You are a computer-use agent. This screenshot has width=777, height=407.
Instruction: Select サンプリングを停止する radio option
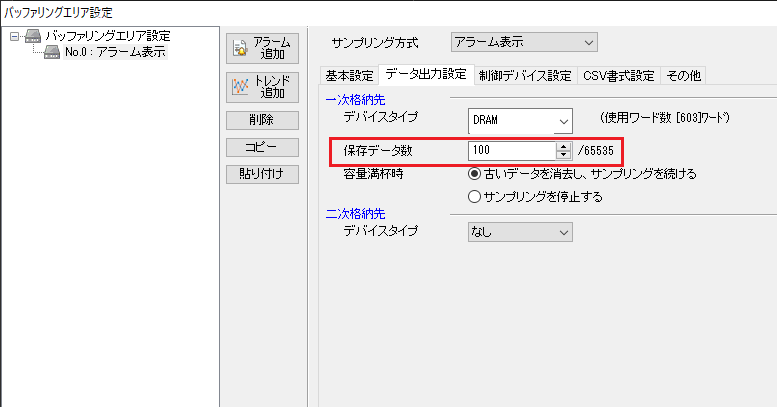475,196
